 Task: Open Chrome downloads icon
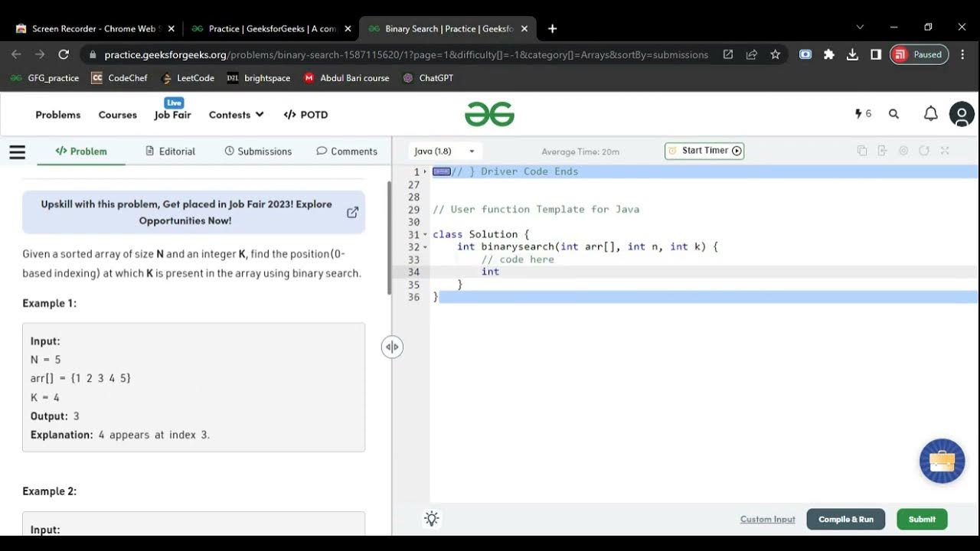pyautogui.click(x=852, y=54)
